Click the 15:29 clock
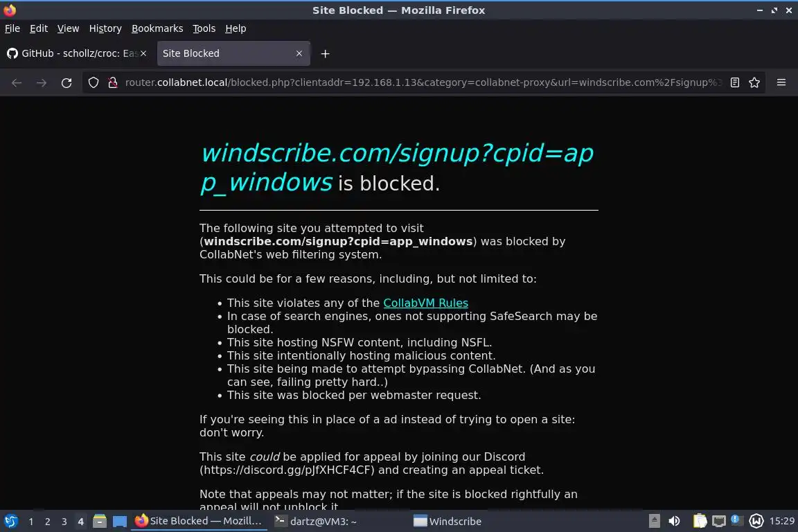 [781, 522]
